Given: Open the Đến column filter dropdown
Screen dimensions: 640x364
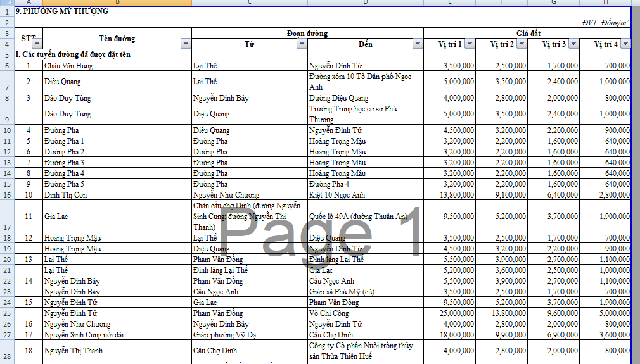Looking at the screenshot, I should pyautogui.click(x=418, y=44).
